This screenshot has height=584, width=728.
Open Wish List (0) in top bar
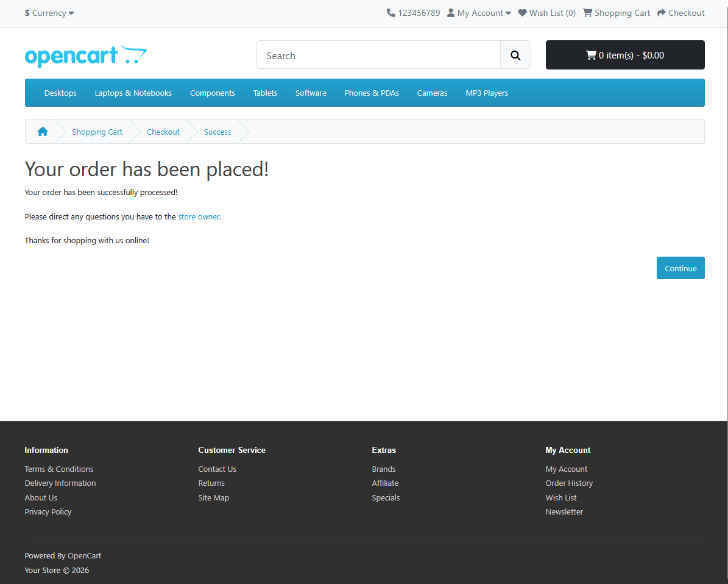coord(552,13)
